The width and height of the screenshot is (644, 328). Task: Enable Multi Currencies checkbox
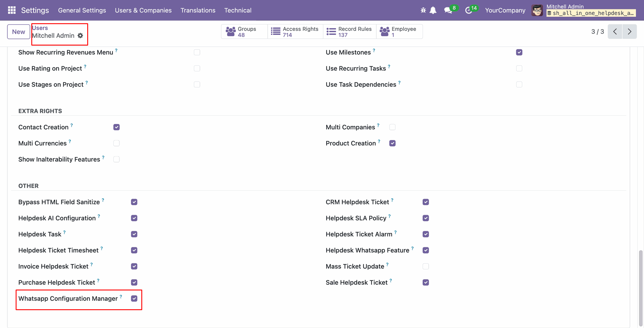(x=116, y=143)
